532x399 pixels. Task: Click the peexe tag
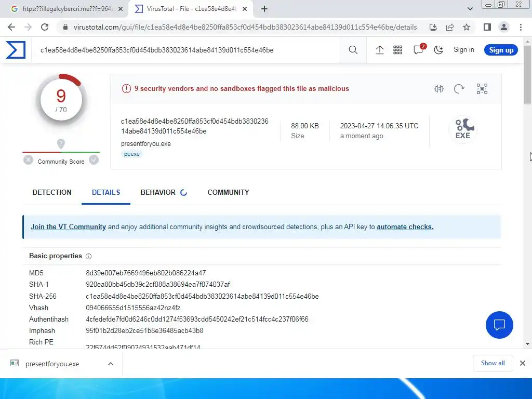[x=131, y=154]
